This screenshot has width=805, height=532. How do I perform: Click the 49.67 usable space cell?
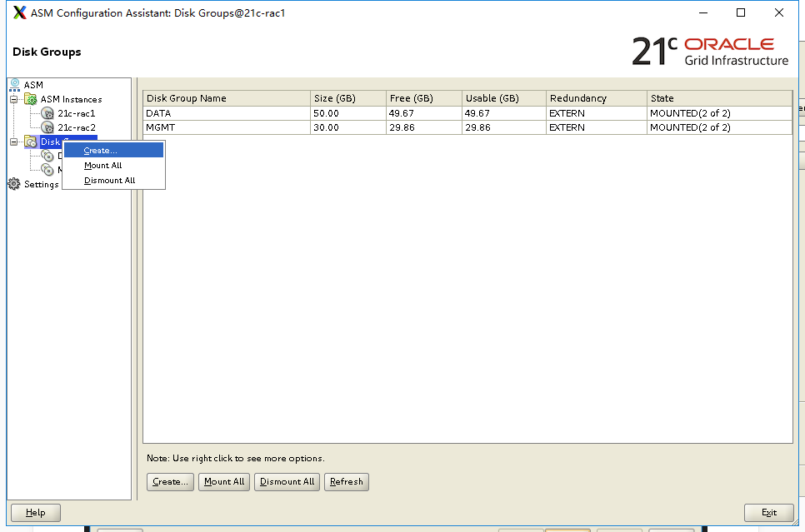(x=504, y=113)
